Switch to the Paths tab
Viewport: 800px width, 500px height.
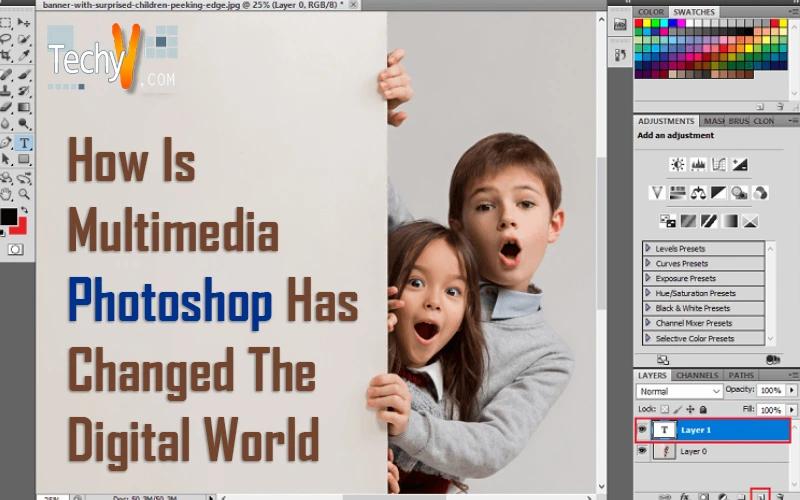tap(741, 375)
